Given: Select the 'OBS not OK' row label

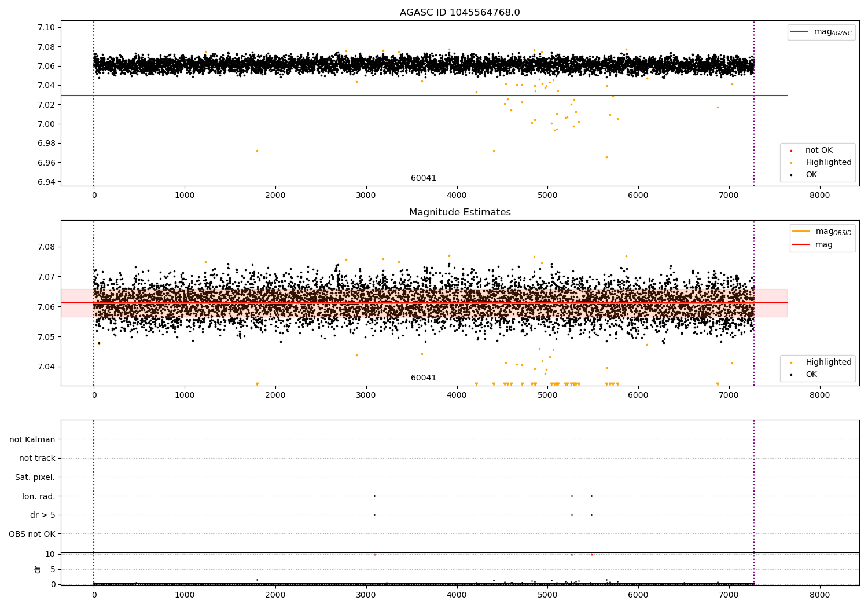Looking at the screenshot, I should (x=32, y=534).
